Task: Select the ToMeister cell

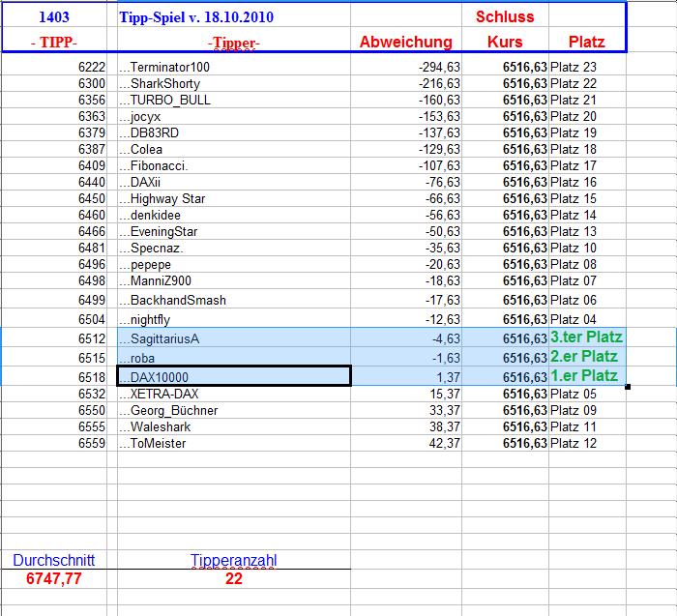Action: [234, 443]
